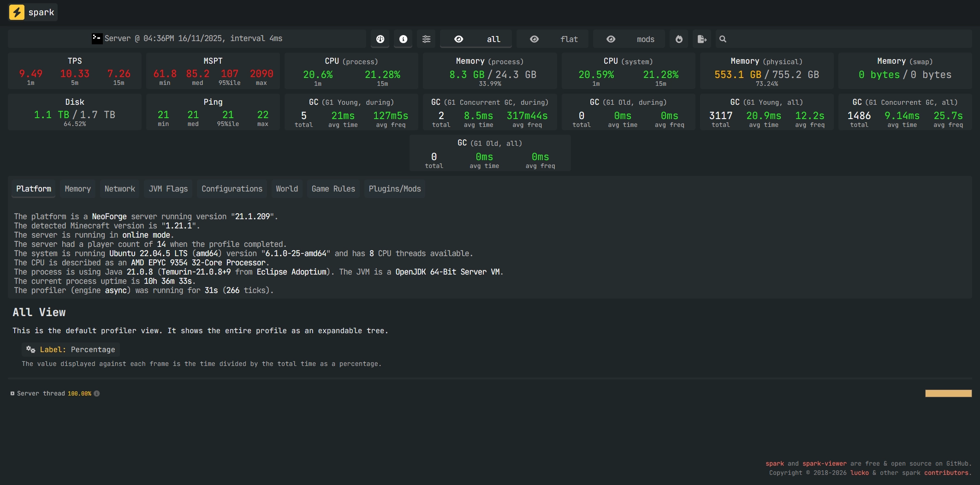Viewport: 980px width, 485px height.
Task: Switch to the 'all' view toggle
Action: [x=475, y=39]
